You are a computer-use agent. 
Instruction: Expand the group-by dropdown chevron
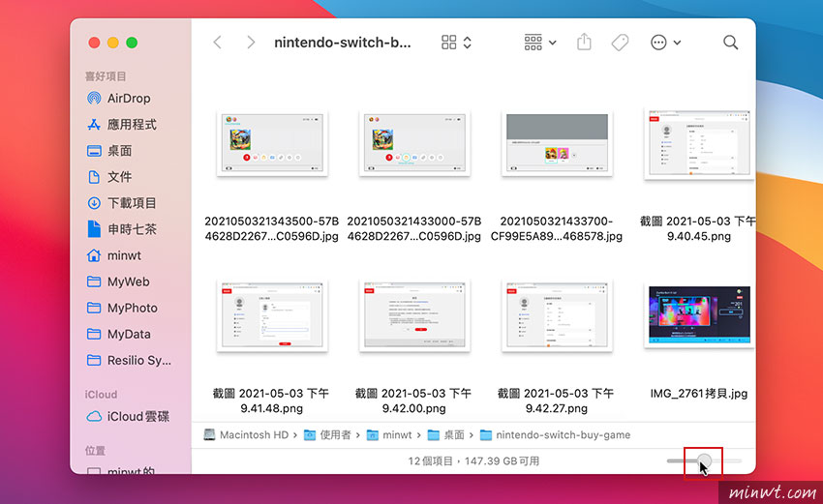click(553, 43)
